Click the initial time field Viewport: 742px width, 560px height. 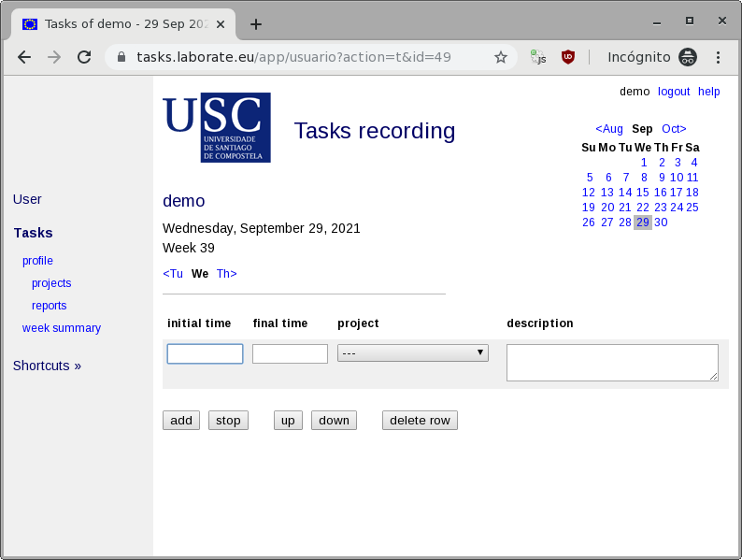[x=205, y=353]
